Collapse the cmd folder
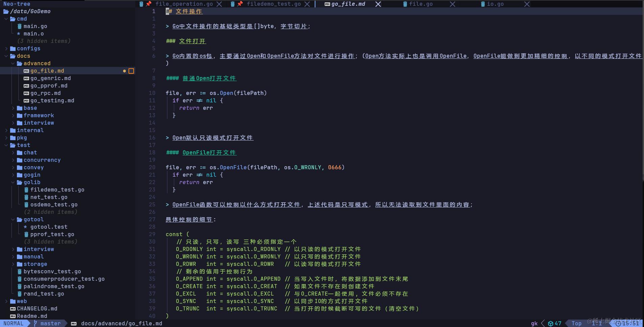Image resolution: width=644 pixels, height=327 pixels. 6,19
